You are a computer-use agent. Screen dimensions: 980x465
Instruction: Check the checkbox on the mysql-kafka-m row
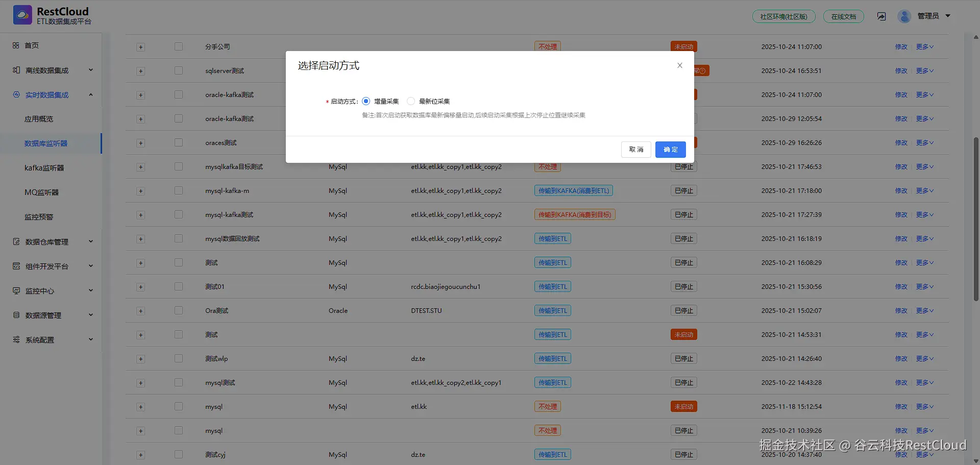point(178,190)
